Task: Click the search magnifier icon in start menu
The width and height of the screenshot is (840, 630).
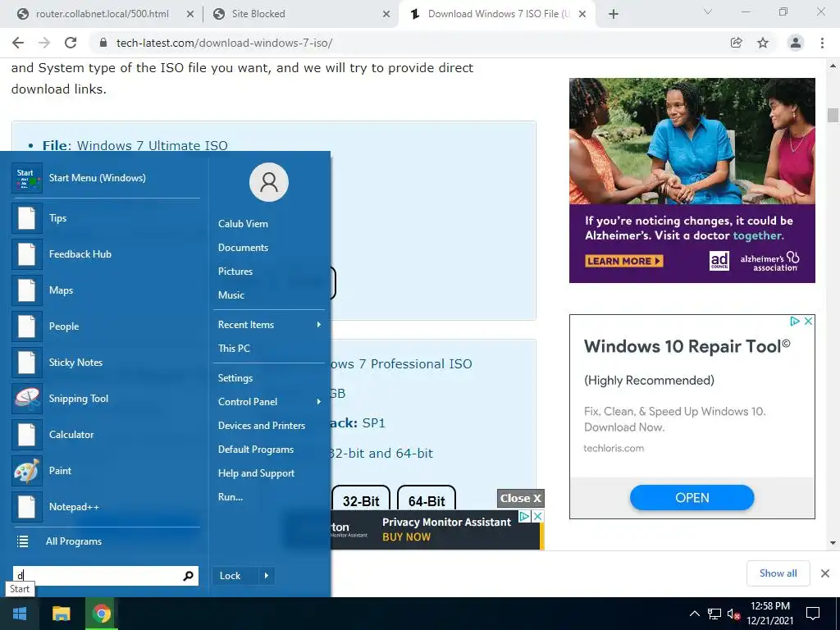Action: (188, 576)
